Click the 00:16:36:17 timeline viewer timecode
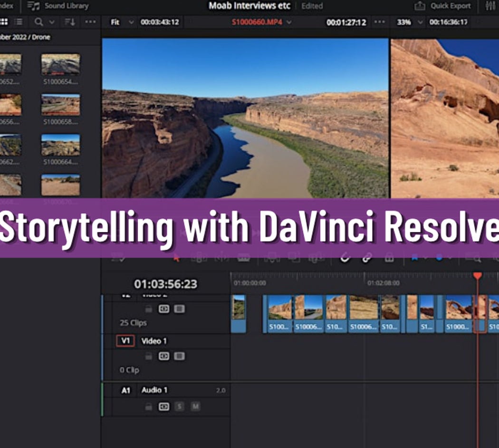 pos(449,22)
